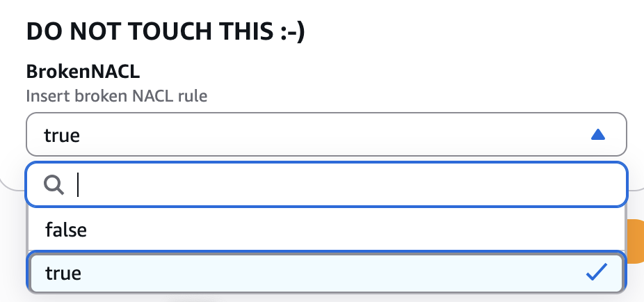Close the options list using the up-arrow
The height and width of the screenshot is (302, 644).
tap(597, 134)
